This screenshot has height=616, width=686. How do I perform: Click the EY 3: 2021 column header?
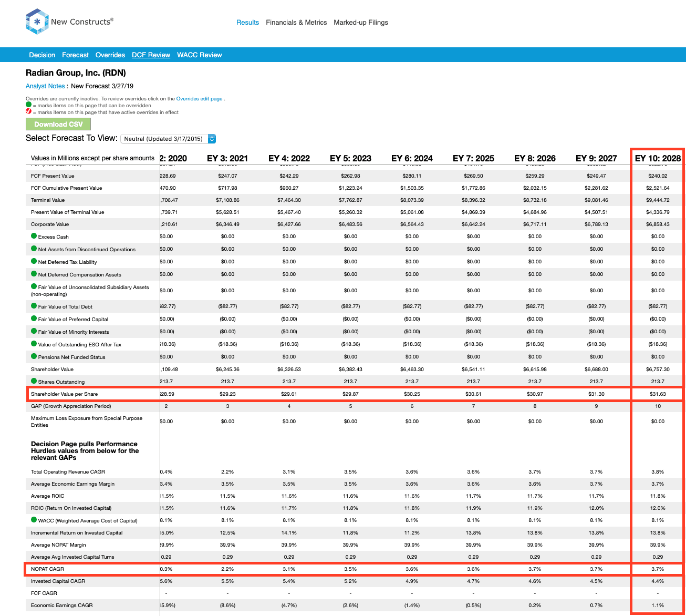[x=227, y=158]
